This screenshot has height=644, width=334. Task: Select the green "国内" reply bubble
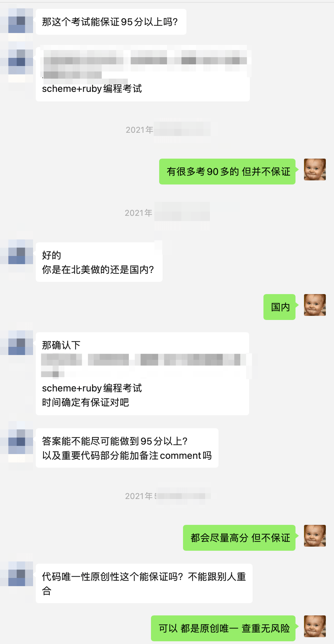(x=279, y=307)
